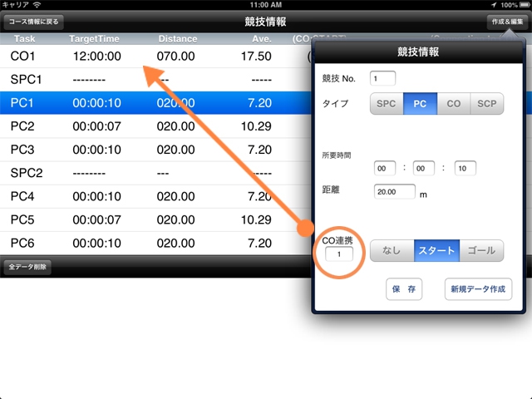Select the SPC2 row in the list

(150, 173)
